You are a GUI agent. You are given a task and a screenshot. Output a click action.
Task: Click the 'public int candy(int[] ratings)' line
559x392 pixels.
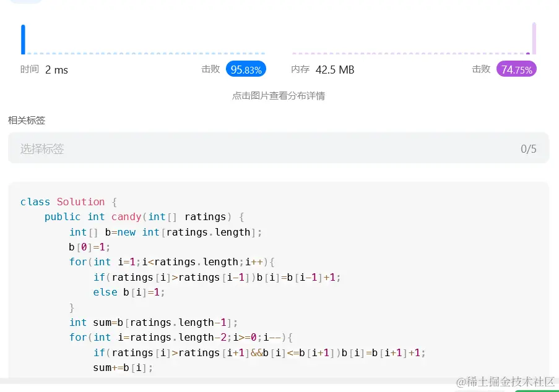[x=144, y=217]
